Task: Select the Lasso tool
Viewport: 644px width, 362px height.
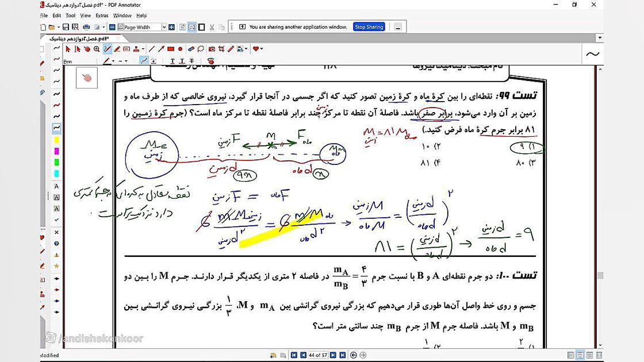Action: coord(201,49)
